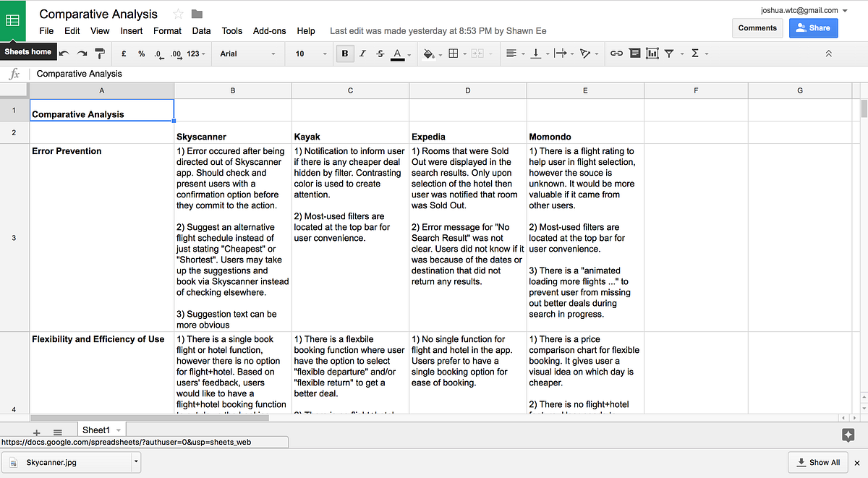
Task: Click Show All downloads button
Action: click(818, 463)
